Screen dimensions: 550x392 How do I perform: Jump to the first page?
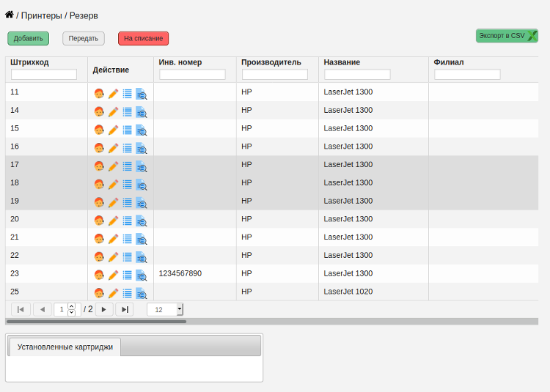21,309
